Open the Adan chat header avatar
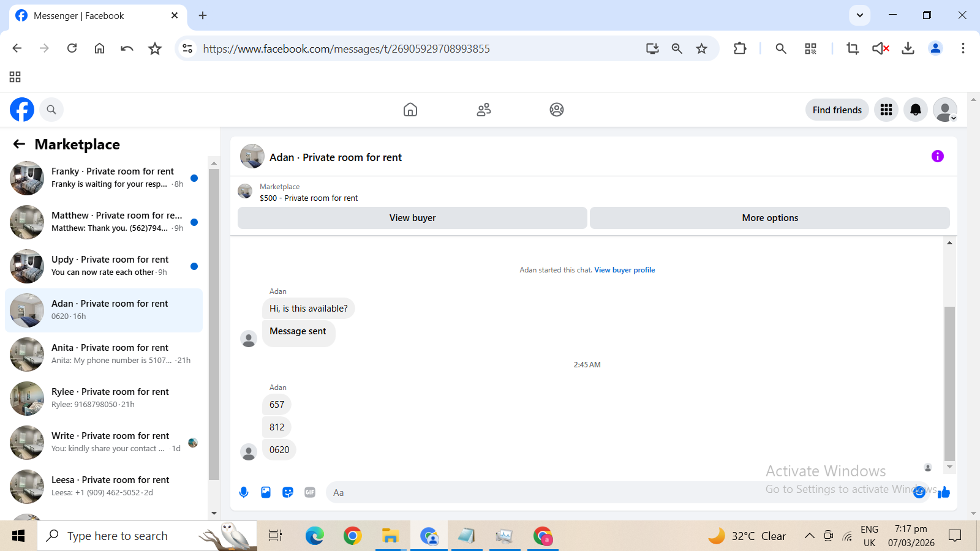The height and width of the screenshot is (551, 980). [252, 157]
